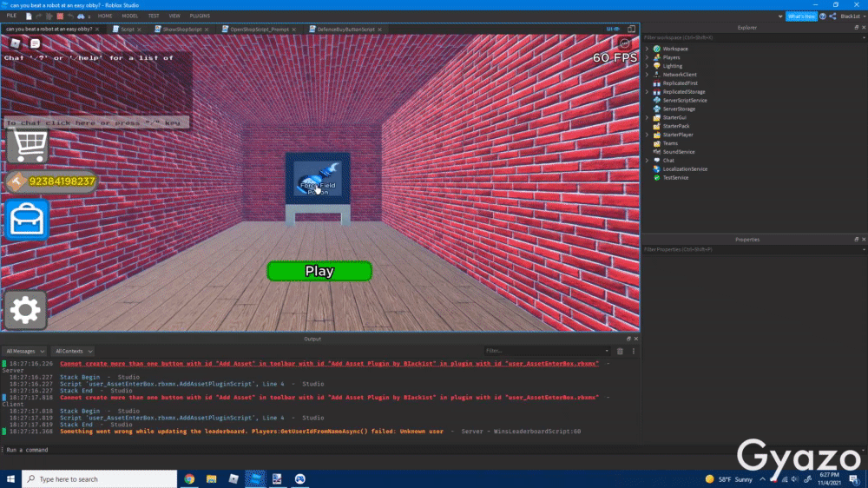Expand the StarterGui tree arrow

[x=647, y=117]
